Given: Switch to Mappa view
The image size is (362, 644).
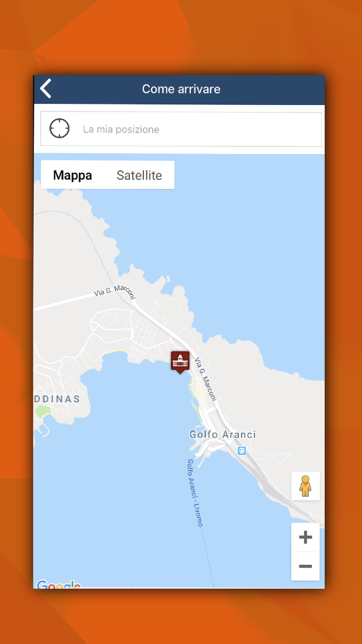Looking at the screenshot, I should [x=72, y=175].
